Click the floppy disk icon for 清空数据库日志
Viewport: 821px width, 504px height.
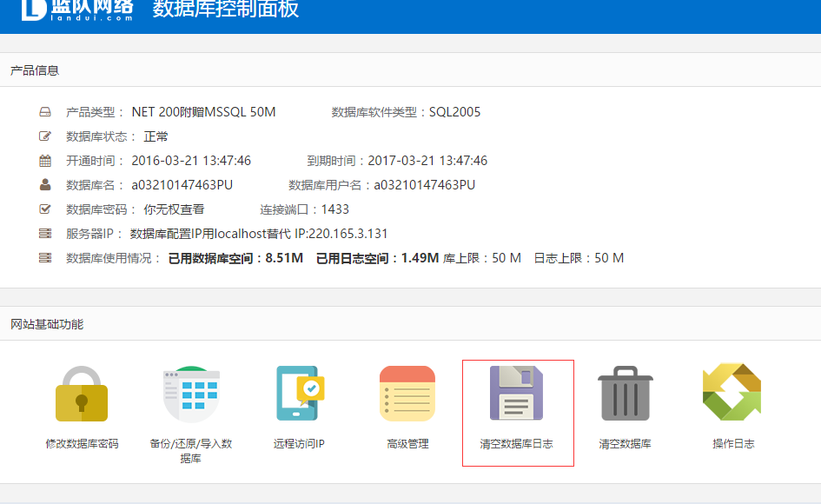pos(516,395)
